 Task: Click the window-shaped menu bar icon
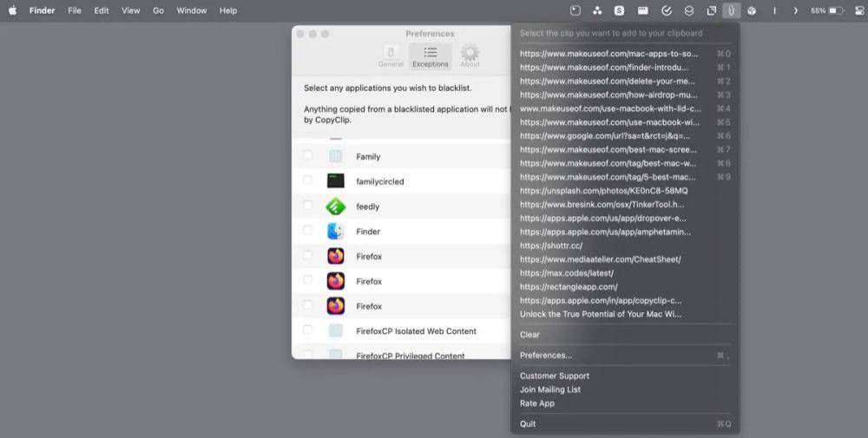[642, 10]
